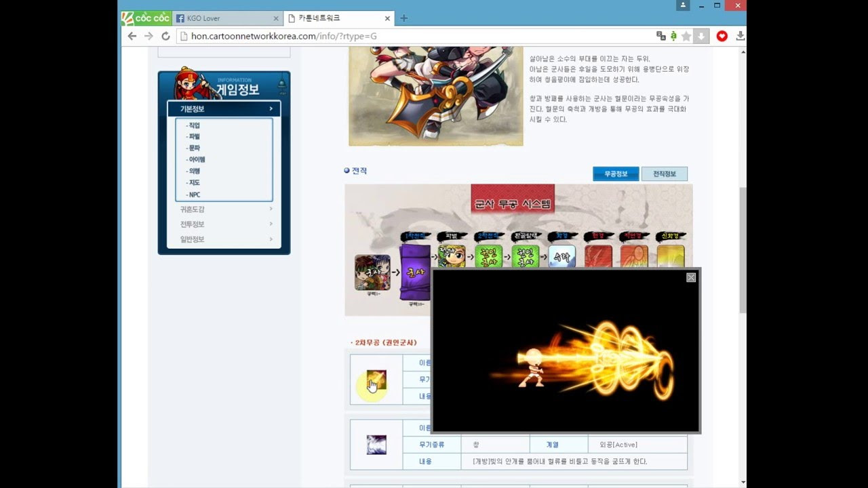Click the purple mist skill icon

click(x=376, y=445)
